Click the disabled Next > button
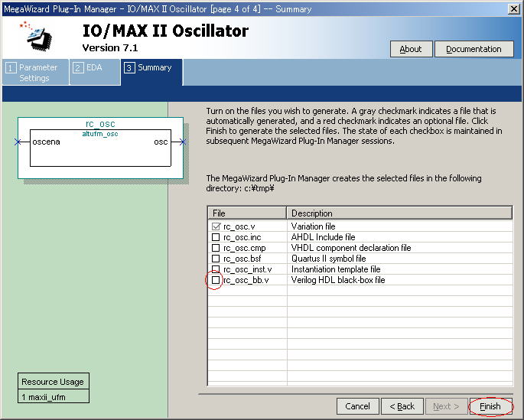Screen dimensions: 524x420 pyautogui.click(x=446, y=406)
